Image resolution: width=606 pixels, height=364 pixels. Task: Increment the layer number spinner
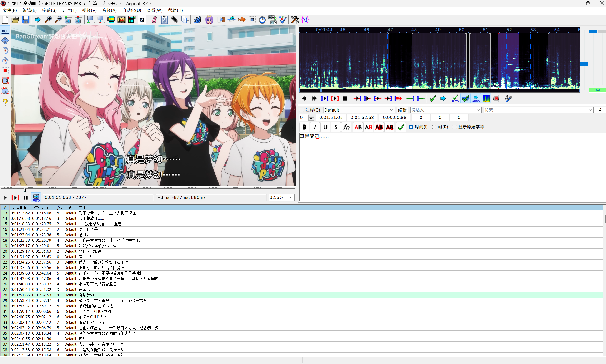311,116
